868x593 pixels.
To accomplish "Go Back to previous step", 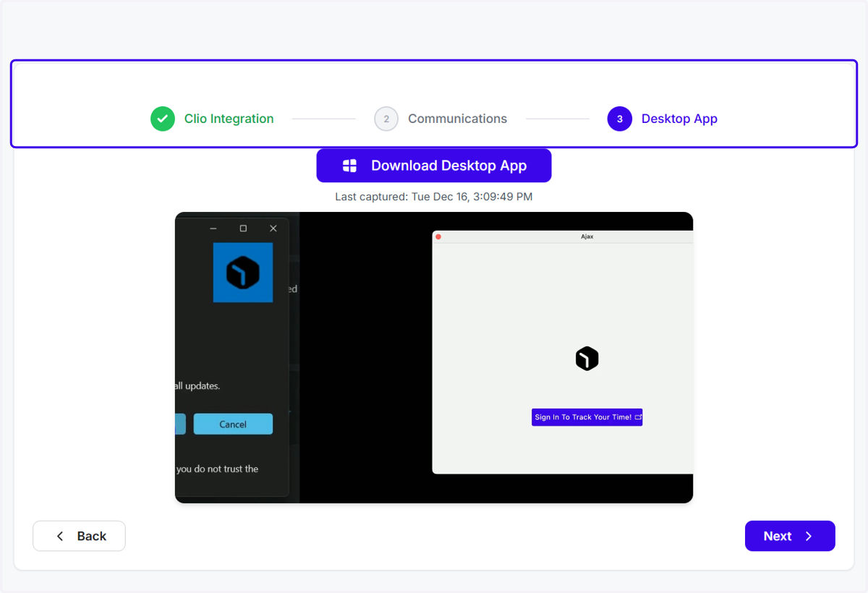I will (79, 536).
